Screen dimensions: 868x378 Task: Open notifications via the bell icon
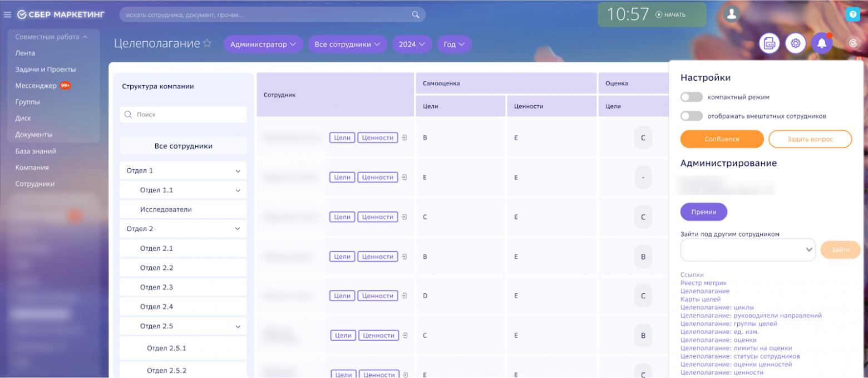click(x=821, y=43)
